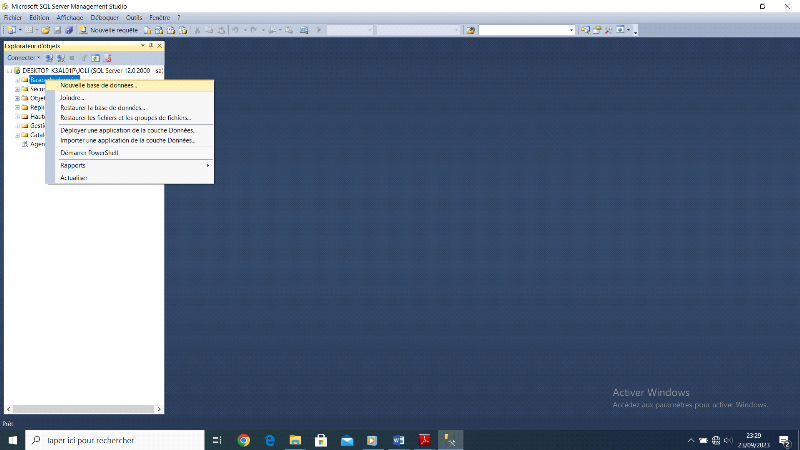Click the stop icon in Object Explorer toolbar

72,58
